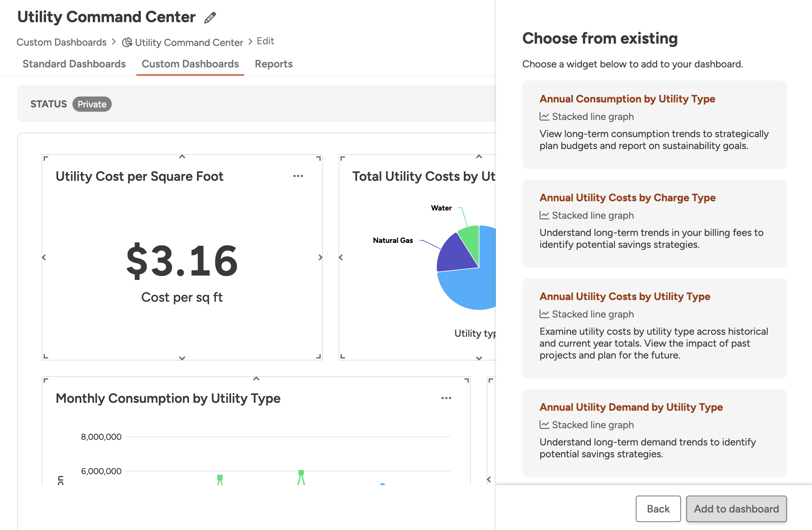812x530 pixels.
Task: Click left chevron on Total Utility Costs widget
Action: (x=341, y=257)
